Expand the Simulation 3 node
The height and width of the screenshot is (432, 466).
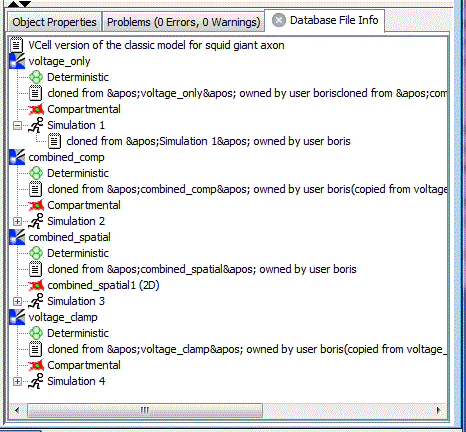(17, 301)
